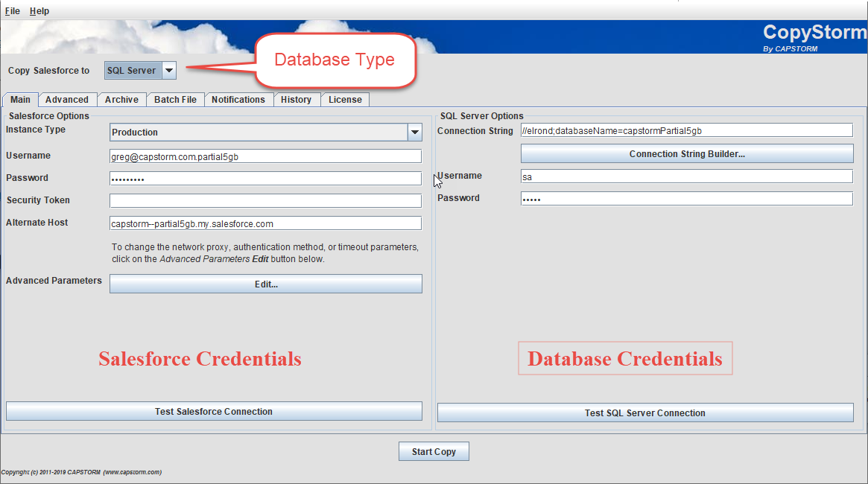The width and height of the screenshot is (868, 484).
Task: Click Test SQL Server Connection button
Action: [x=645, y=413]
